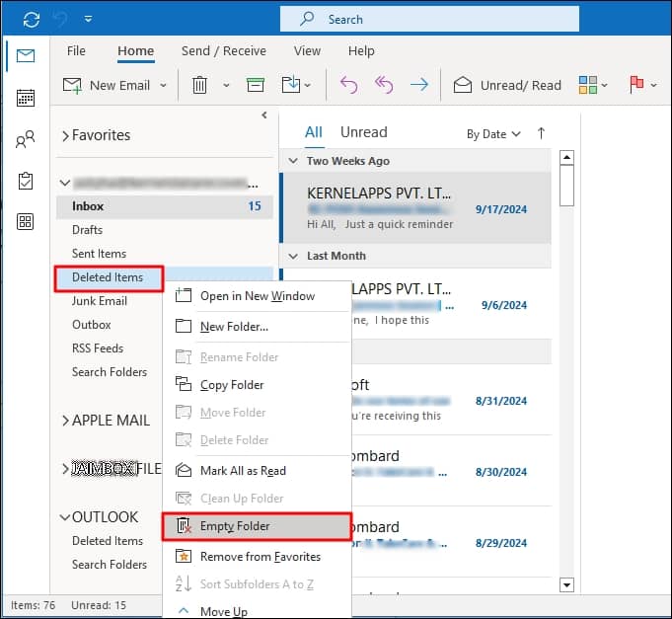672x619 pixels.
Task: Click the Archive box icon
Action: [256, 85]
